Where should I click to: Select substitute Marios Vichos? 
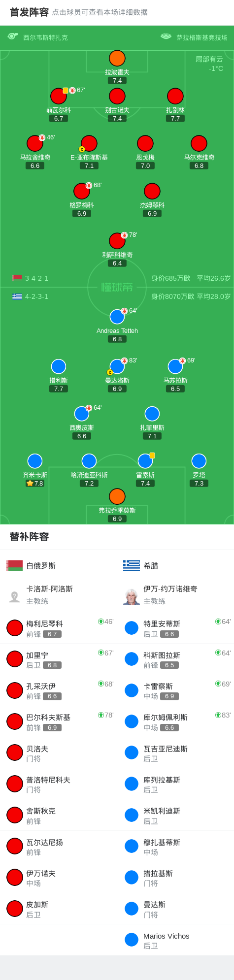[175, 940]
